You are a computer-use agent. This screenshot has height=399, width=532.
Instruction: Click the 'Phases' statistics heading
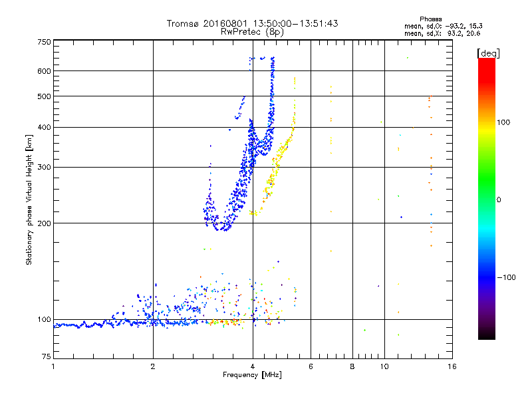[x=430, y=19]
